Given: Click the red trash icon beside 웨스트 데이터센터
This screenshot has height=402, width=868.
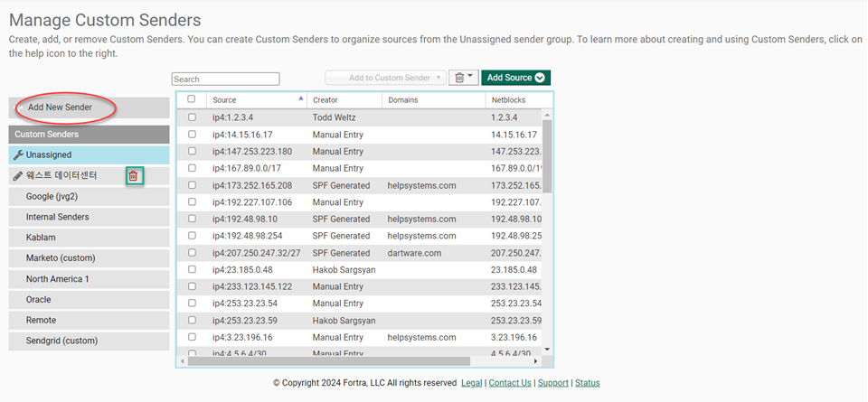Looking at the screenshot, I should 134,176.
